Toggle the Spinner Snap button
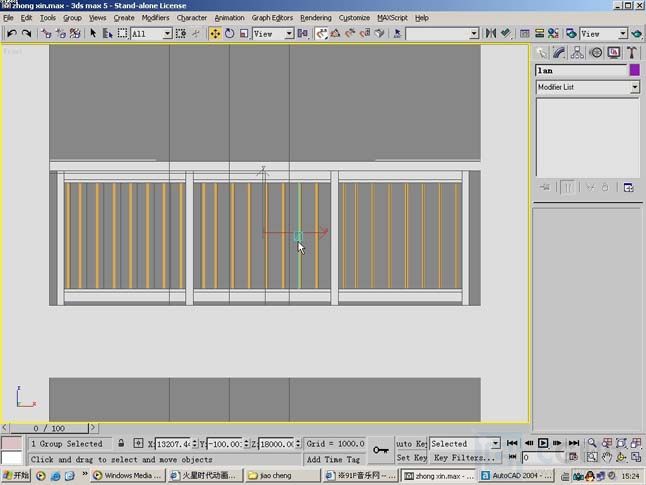646x485 pixels. click(365, 33)
